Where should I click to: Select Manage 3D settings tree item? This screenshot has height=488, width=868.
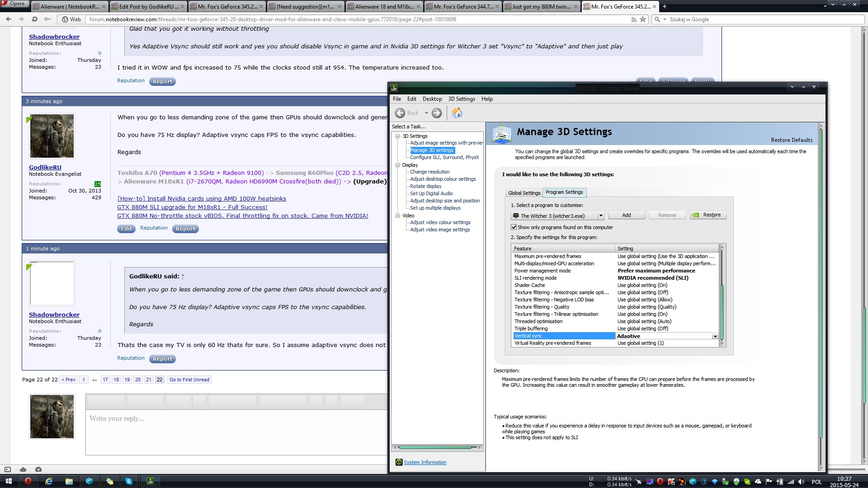pyautogui.click(x=432, y=150)
